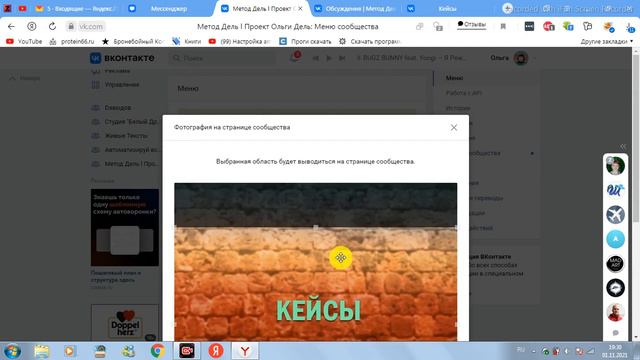The width and height of the screenshot is (640, 360).
Task: Open File Explorer from taskbar
Action: tap(41, 351)
